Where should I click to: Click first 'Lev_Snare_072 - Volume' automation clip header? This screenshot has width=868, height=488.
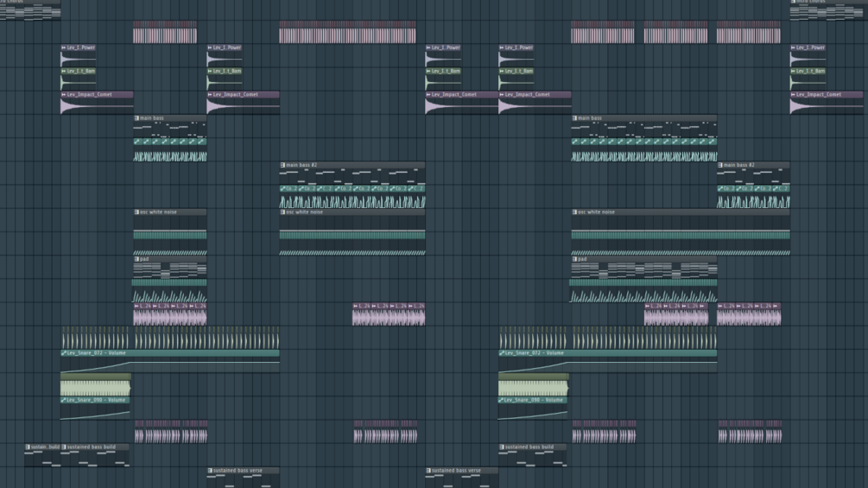170,352
